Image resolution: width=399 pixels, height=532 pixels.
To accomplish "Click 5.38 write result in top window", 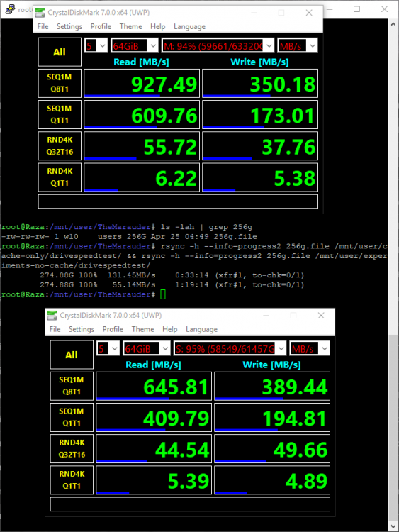I will (260, 177).
